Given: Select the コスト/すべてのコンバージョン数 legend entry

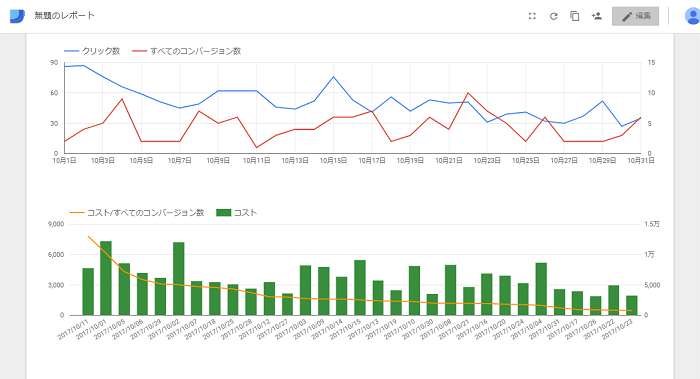Looking at the screenshot, I should click(137, 212).
